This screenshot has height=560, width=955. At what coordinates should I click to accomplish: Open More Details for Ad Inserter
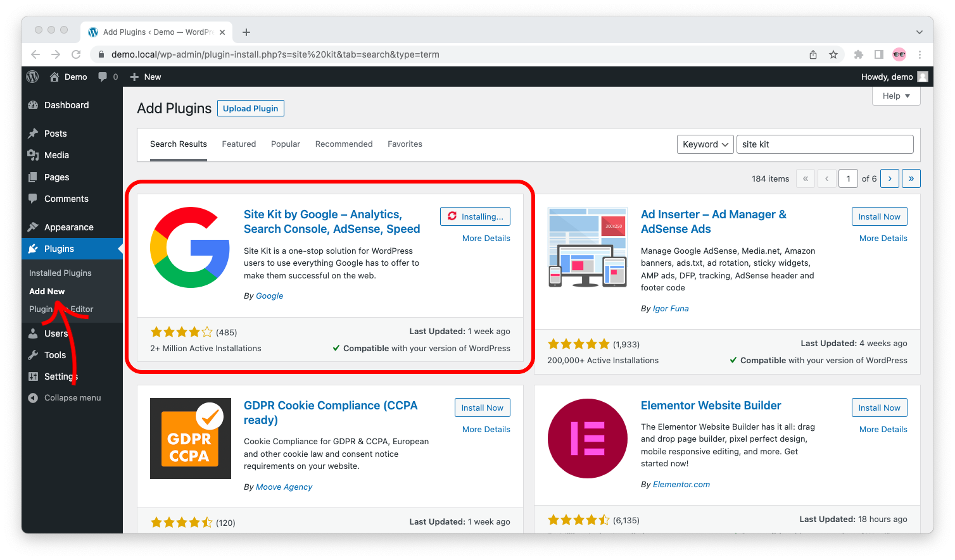[883, 239]
